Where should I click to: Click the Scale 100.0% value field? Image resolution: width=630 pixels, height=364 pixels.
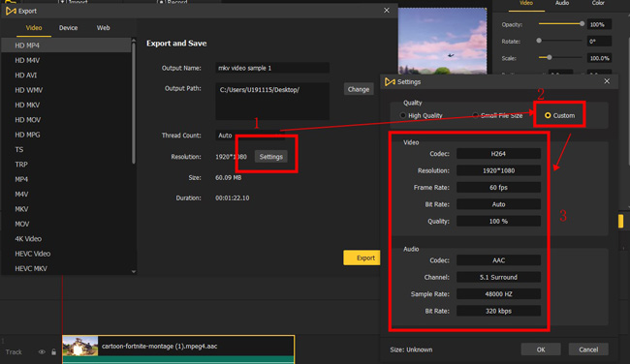click(x=599, y=58)
